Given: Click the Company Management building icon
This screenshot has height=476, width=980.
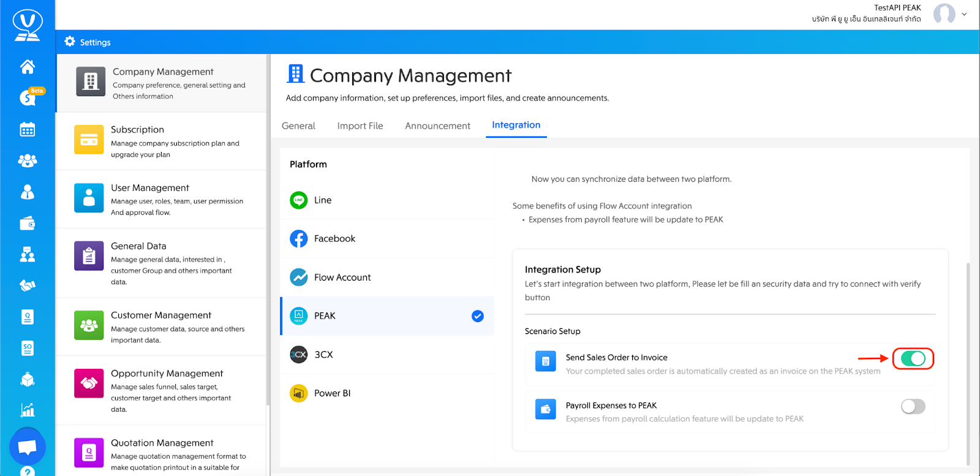Looking at the screenshot, I should 91,81.
